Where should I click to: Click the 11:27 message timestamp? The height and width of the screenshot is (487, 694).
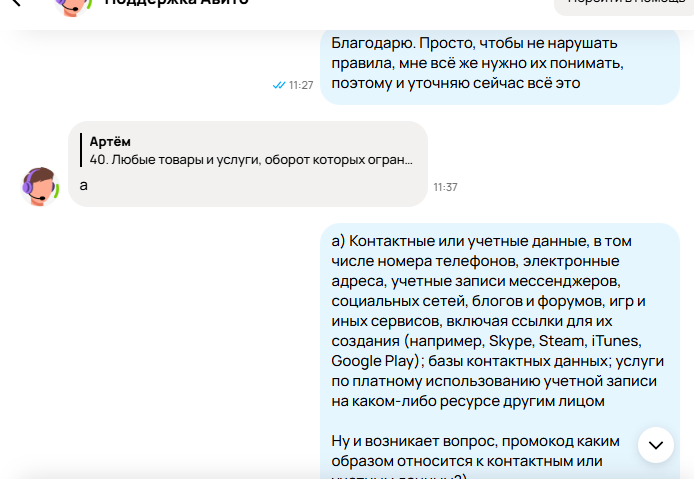pyautogui.click(x=301, y=85)
